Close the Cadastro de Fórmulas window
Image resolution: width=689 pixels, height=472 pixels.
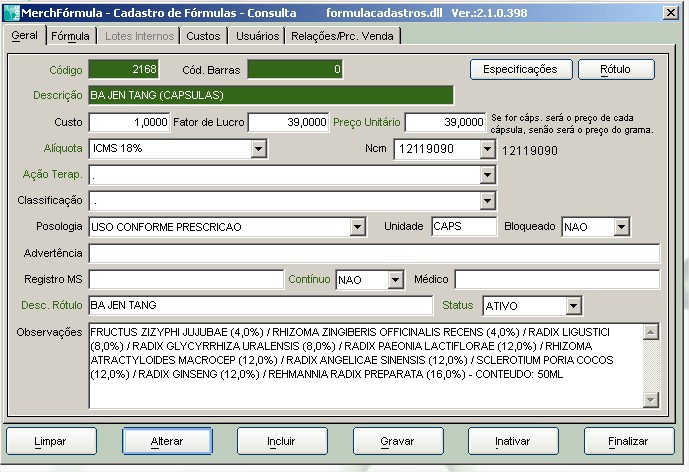click(x=667, y=12)
